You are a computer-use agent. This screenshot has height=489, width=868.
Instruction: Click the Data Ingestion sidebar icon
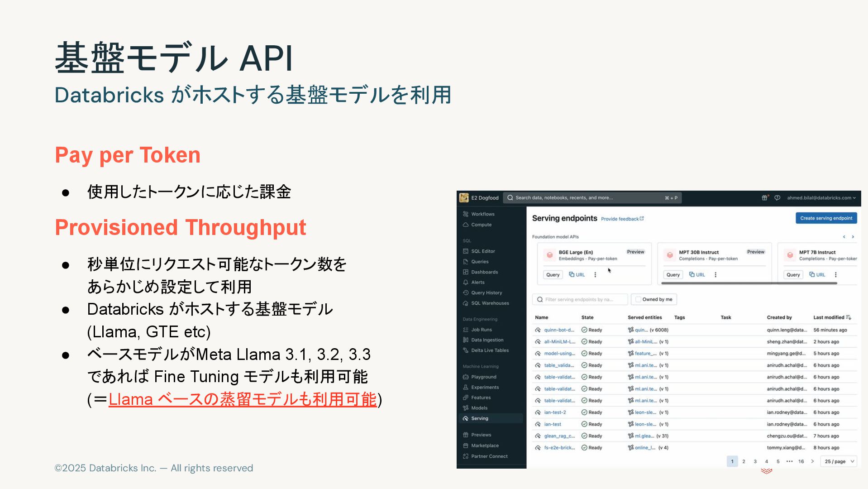click(x=466, y=340)
